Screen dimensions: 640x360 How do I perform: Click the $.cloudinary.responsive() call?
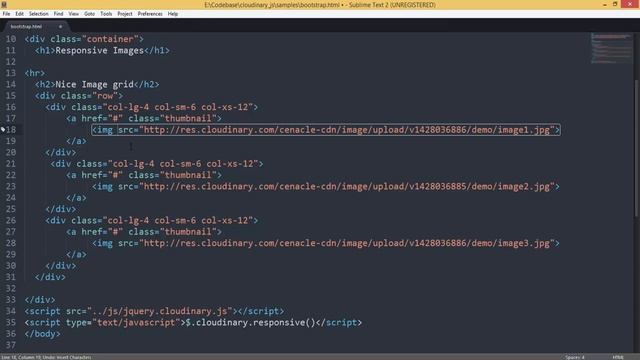[250, 322]
